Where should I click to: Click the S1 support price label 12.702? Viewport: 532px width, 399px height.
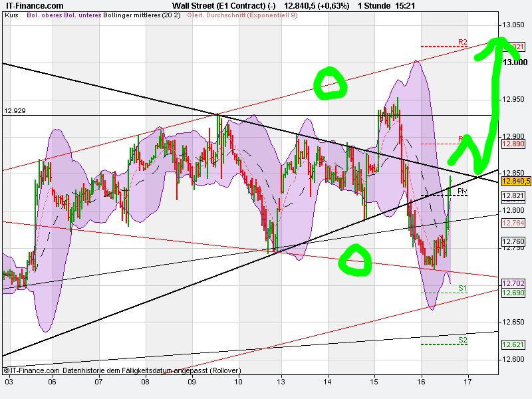point(513,284)
